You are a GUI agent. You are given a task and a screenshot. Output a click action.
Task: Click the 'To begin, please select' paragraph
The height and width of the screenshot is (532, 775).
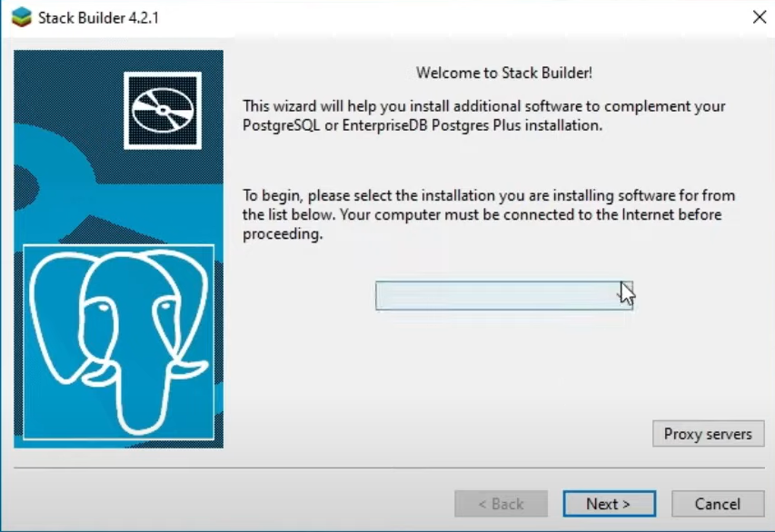tap(488, 214)
